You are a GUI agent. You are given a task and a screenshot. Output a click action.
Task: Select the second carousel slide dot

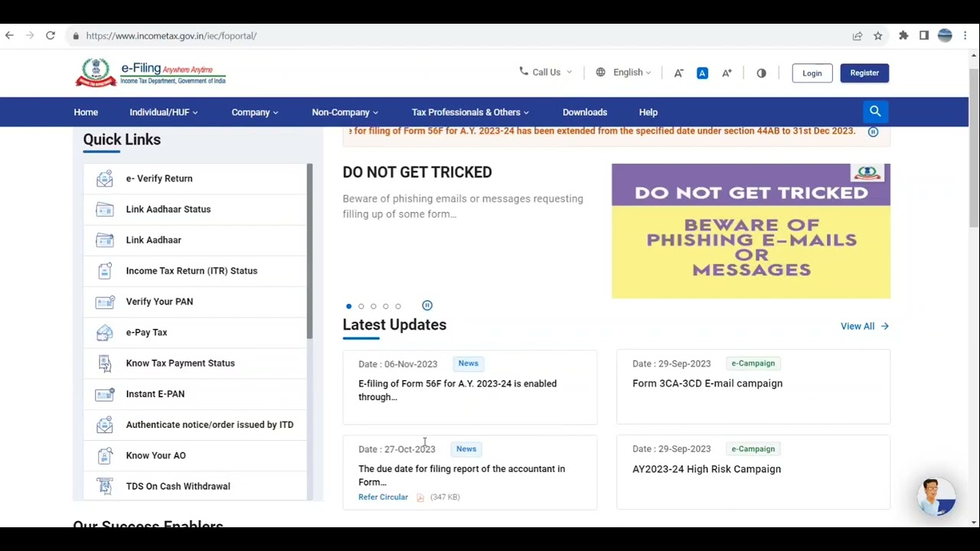coord(361,306)
